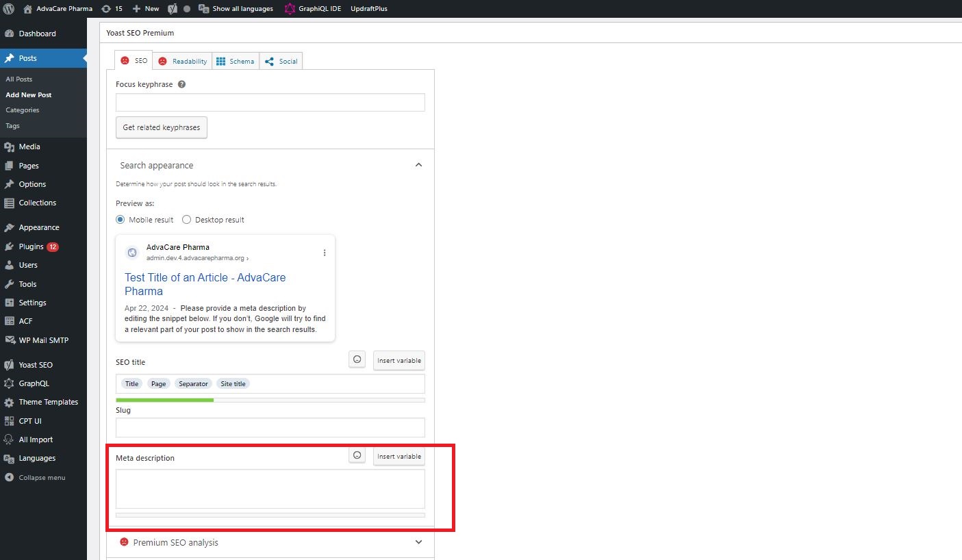
Task: Click the New content button in the admin bar
Action: (146, 9)
